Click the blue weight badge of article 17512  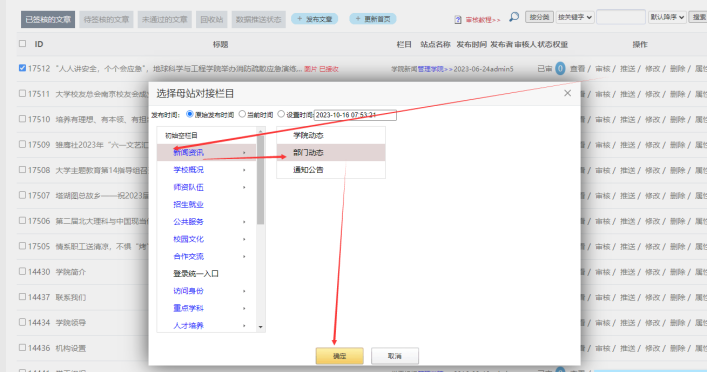pyautogui.click(x=560, y=69)
